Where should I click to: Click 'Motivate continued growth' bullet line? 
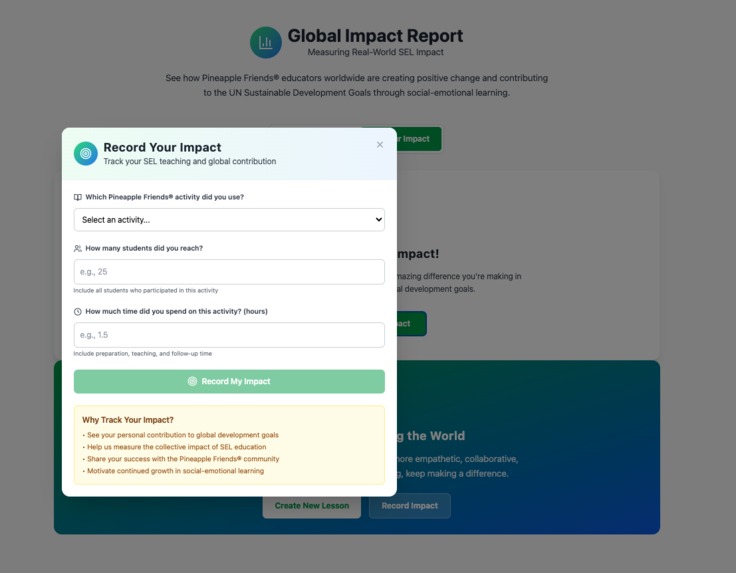point(173,471)
